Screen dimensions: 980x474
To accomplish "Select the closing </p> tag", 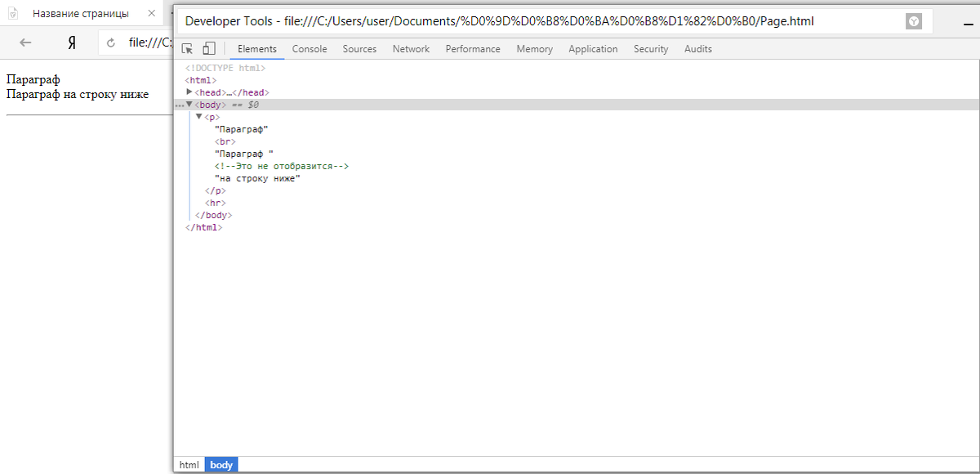I will point(215,191).
